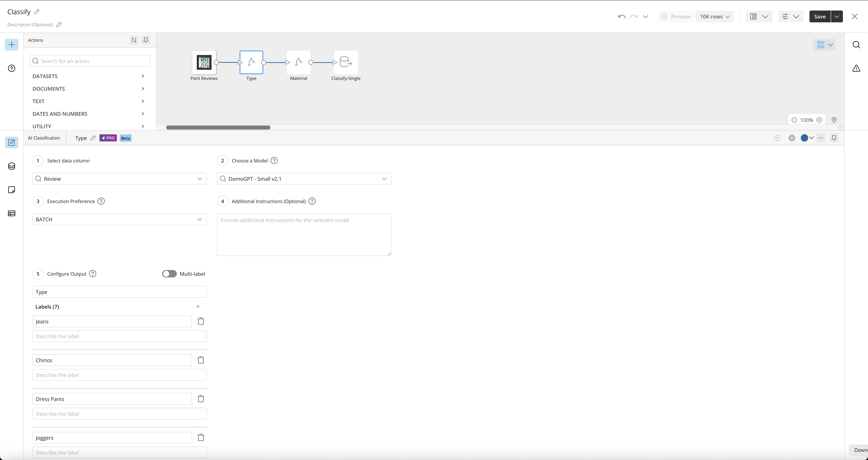Delete the Dress Pants label
Image resolution: width=868 pixels, height=460 pixels.
point(201,399)
